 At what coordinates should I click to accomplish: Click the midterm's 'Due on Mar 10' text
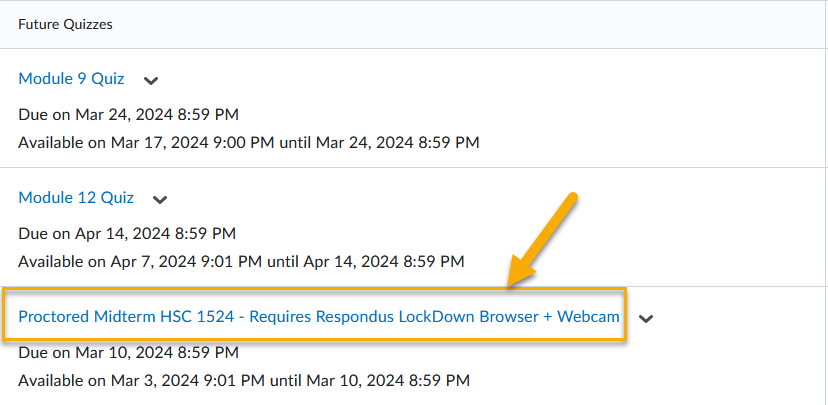[128, 352]
